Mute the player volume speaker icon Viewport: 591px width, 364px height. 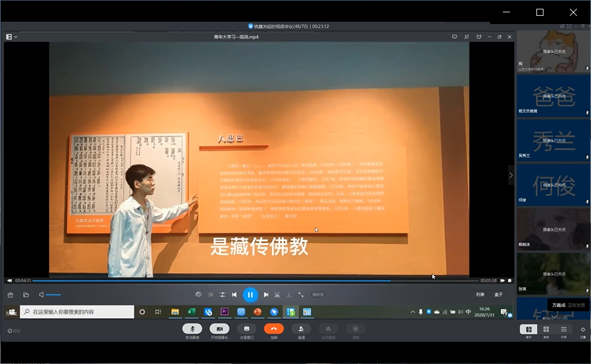[x=42, y=295]
